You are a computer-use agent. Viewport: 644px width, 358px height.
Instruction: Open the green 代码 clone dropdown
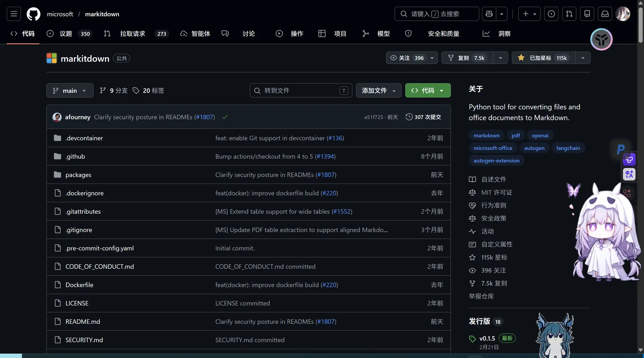[428, 91]
